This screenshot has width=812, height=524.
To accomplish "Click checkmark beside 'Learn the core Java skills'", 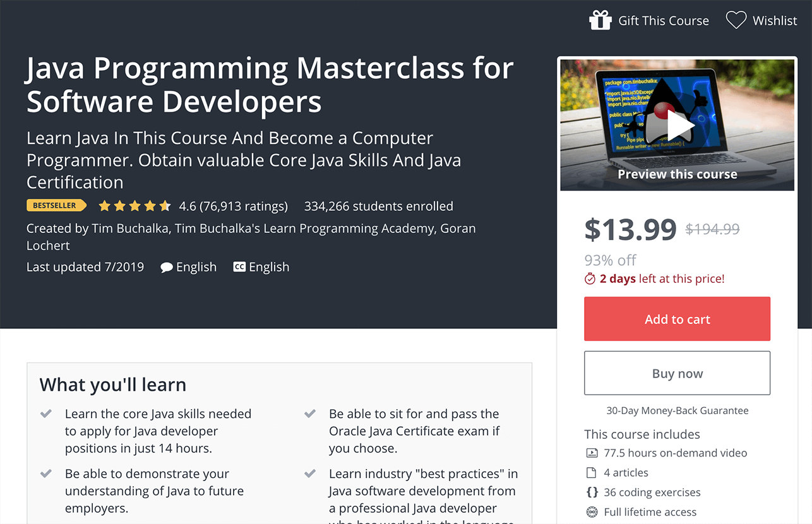I will pos(45,414).
